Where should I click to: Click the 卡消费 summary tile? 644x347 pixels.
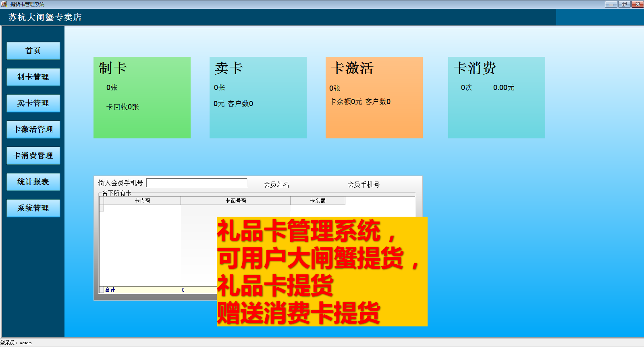[x=497, y=98]
